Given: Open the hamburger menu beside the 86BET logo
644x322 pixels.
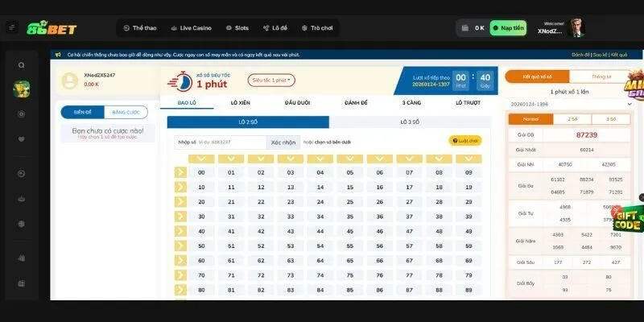Looking at the screenshot, I should [11, 27].
